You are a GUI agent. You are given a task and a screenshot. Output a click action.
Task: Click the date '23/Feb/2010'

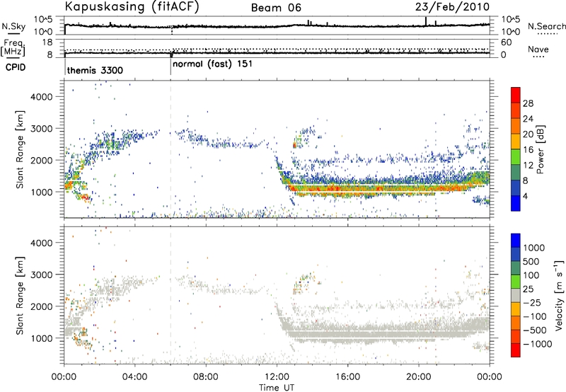[x=452, y=7]
